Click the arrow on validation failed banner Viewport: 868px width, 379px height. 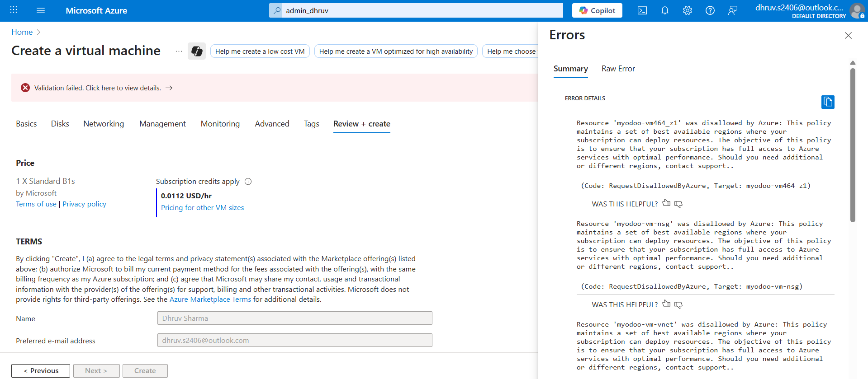pos(169,88)
